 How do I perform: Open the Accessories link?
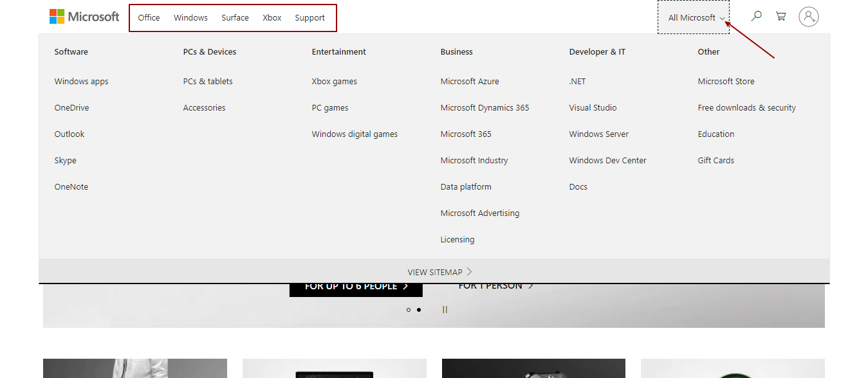[204, 107]
